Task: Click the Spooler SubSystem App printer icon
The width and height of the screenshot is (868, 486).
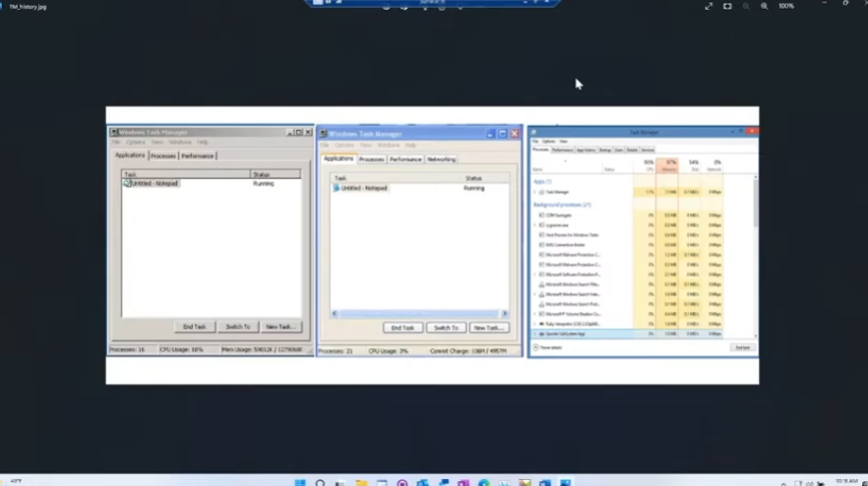Action: (x=541, y=334)
